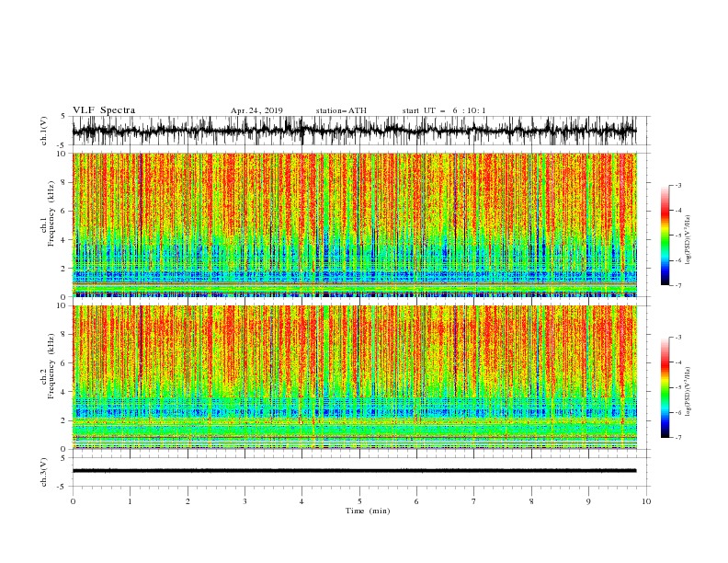Click inside the ch.1 spectrogram plot

[355, 224]
